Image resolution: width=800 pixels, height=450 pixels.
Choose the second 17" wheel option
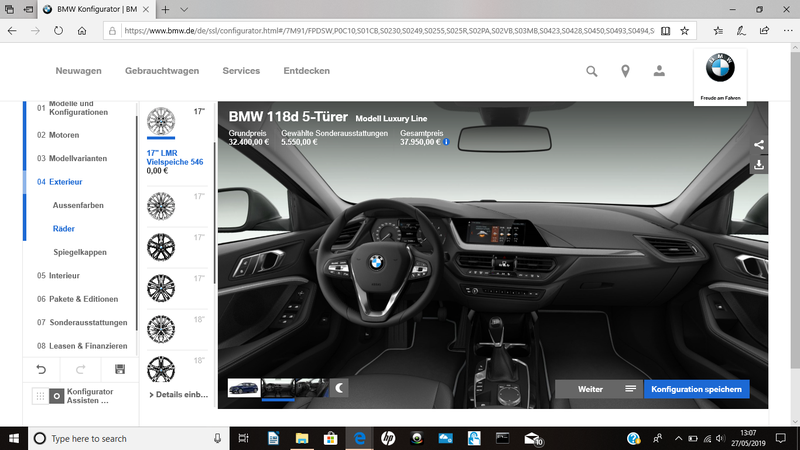point(161,206)
